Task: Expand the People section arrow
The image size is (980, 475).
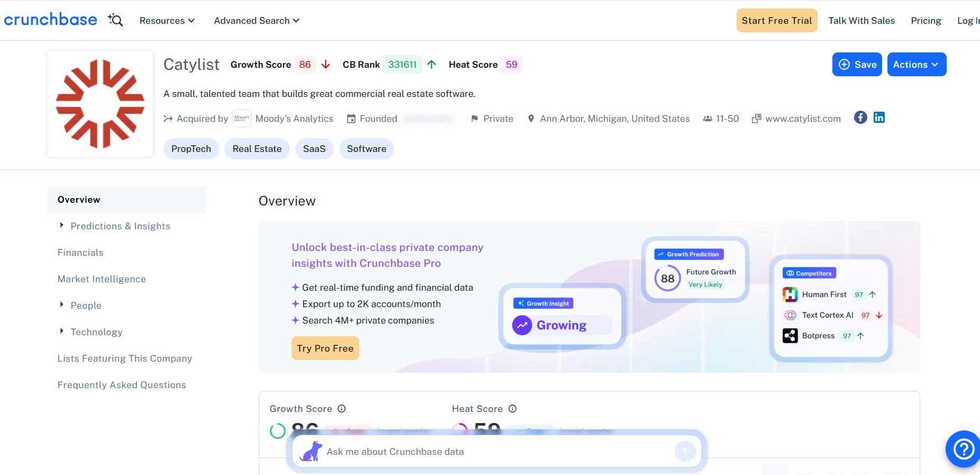Action: point(62,305)
